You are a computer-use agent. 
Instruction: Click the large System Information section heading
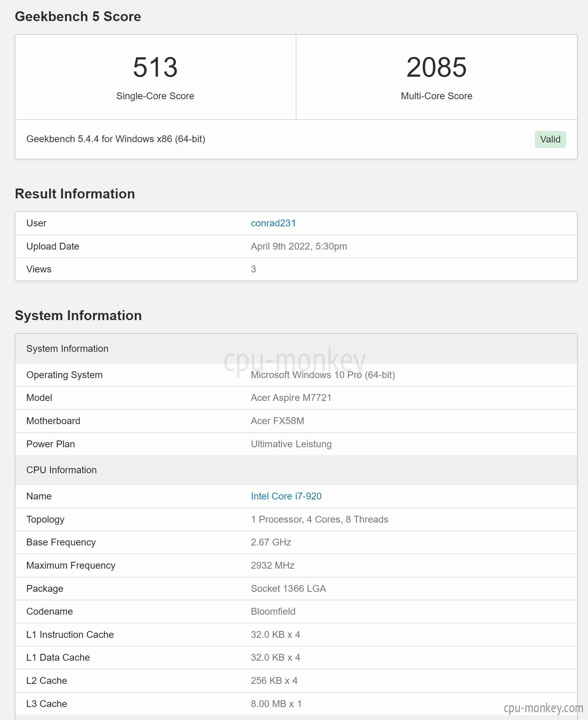[78, 315]
